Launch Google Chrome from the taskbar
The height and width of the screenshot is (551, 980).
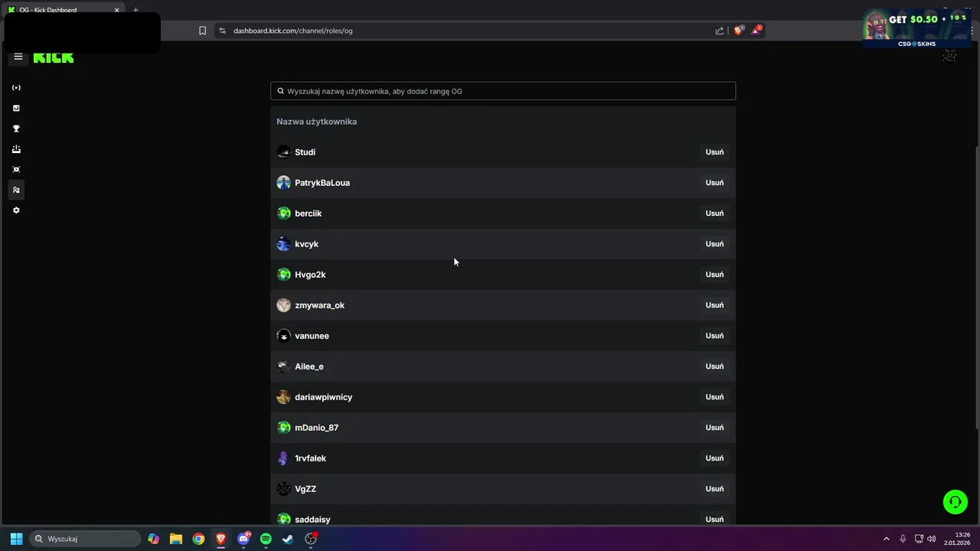click(x=198, y=539)
